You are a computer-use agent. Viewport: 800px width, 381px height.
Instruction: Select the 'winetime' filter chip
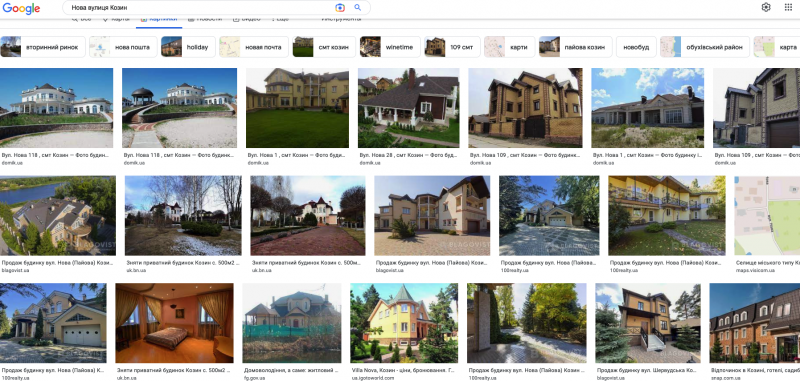tap(390, 47)
